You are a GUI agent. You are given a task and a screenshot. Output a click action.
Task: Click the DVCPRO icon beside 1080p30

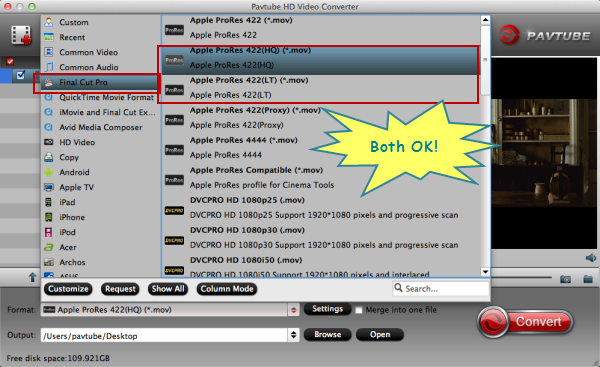click(174, 240)
